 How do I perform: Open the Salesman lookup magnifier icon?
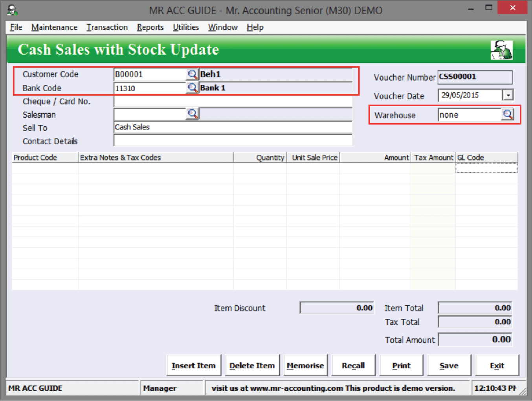(192, 114)
